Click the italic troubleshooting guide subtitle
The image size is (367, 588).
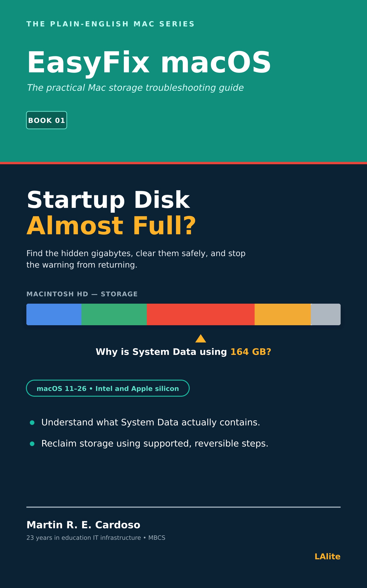coord(135,88)
